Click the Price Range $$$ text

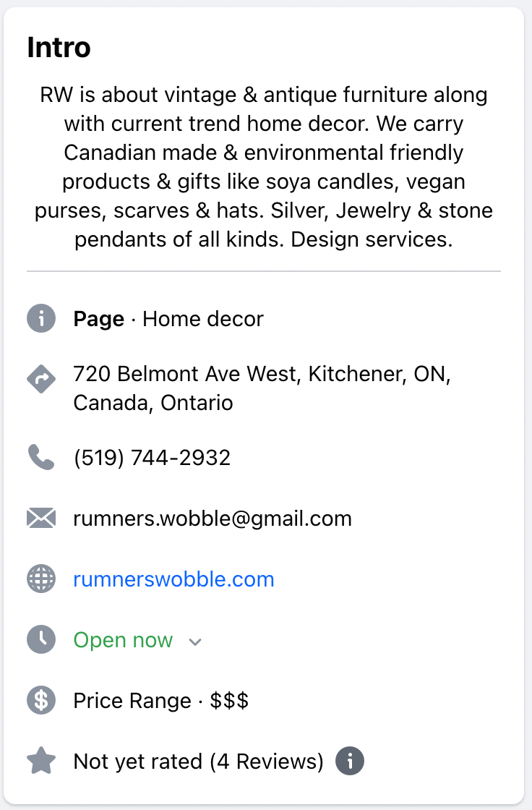pos(160,701)
